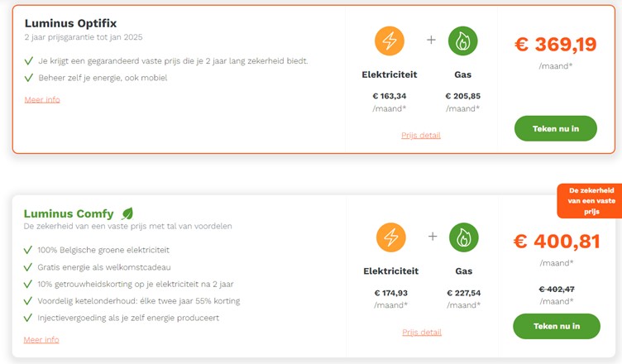Image resolution: width=622 pixels, height=364 pixels.
Task: Click the Comfy electricity lightning icon
Action: pyautogui.click(x=390, y=237)
